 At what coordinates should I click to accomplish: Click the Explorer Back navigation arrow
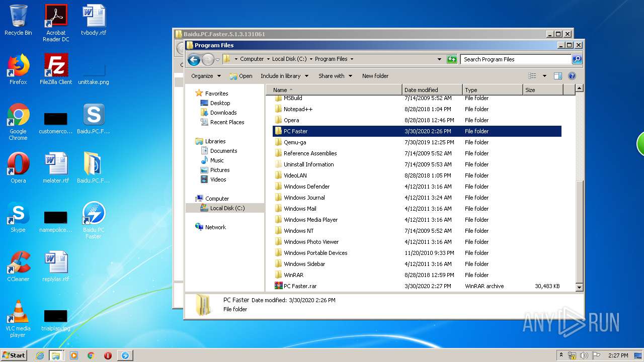click(194, 60)
